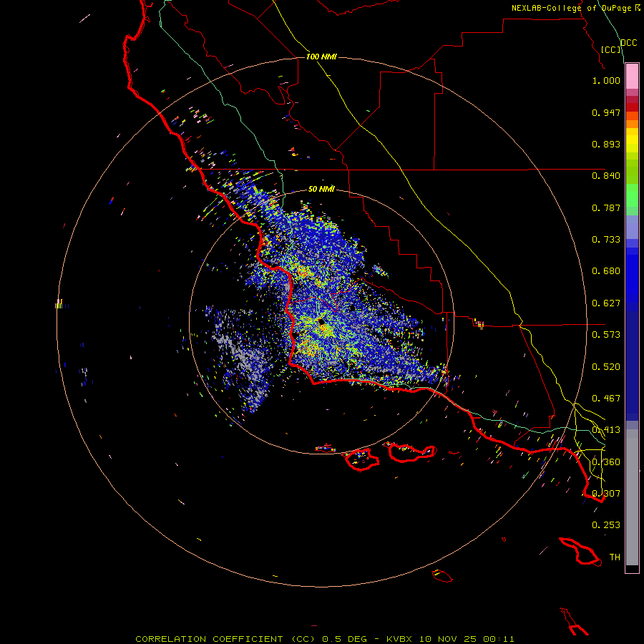Click the 0.680 scale value

[x=606, y=271]
